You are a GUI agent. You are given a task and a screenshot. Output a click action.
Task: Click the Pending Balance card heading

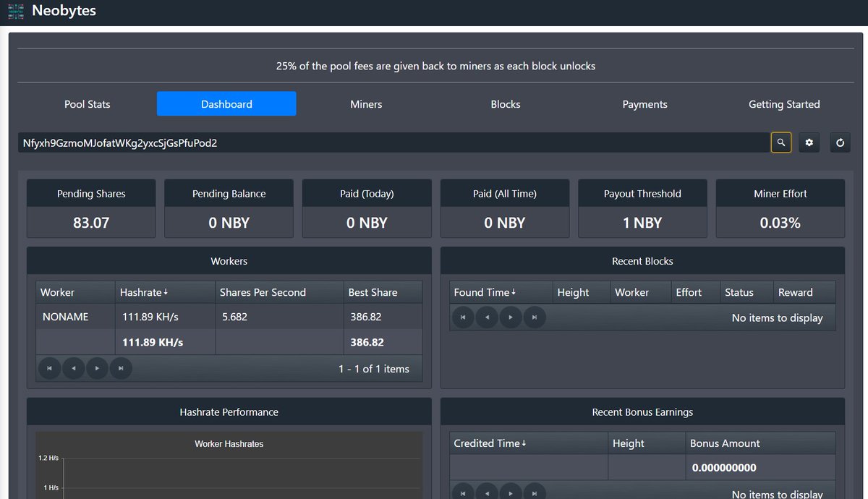tap(229, 194)
